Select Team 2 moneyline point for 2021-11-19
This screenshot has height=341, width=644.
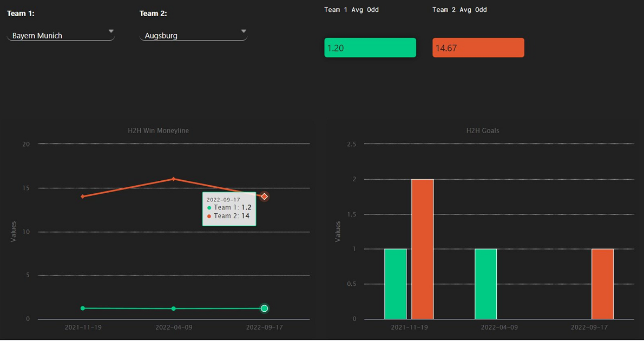coord(83,196)
